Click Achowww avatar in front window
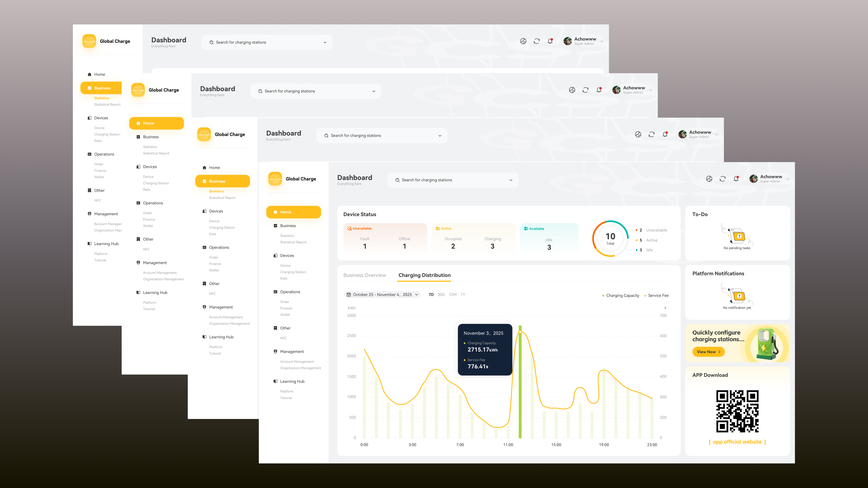 click(x=753, y=179)
